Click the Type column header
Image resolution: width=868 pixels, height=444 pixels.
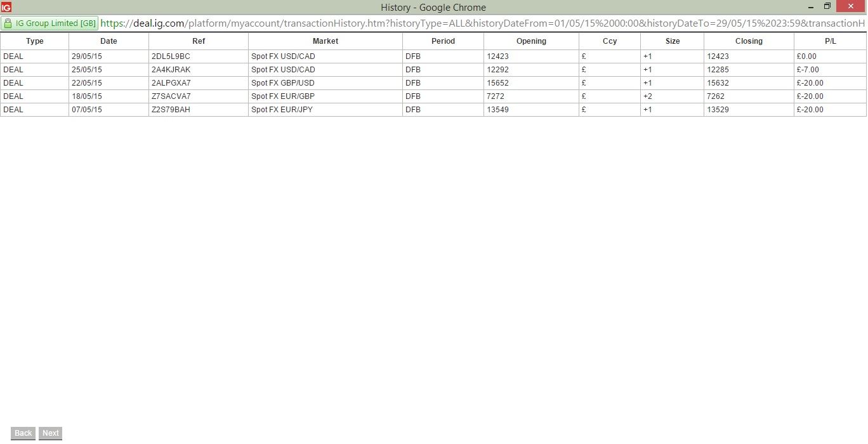[35, 41]
